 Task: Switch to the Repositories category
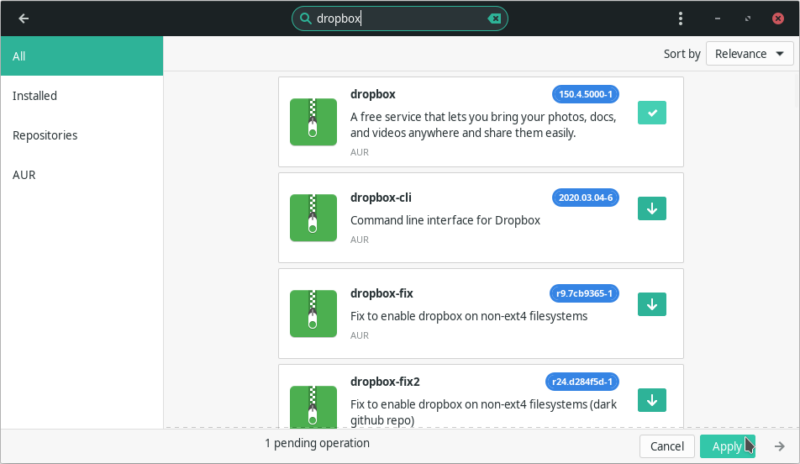coord(82,135)
